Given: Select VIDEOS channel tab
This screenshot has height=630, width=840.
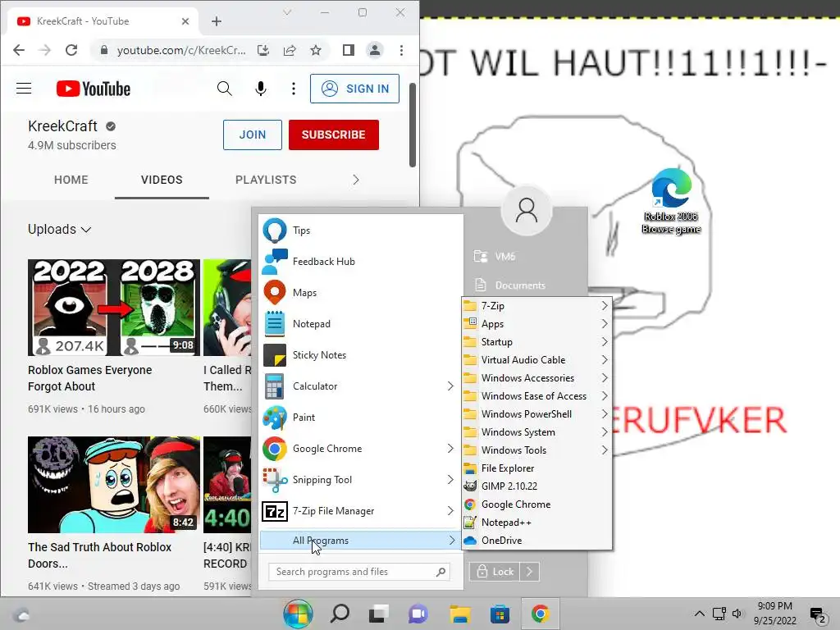Looking at the screenshot, I should [162, 180].
